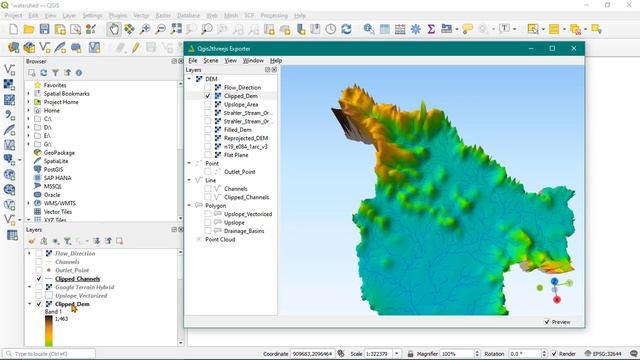The width and height of the screenshot is (640, 360).
Task: Open the Processing menu in QGIS
Action: (x=274, y=16)
